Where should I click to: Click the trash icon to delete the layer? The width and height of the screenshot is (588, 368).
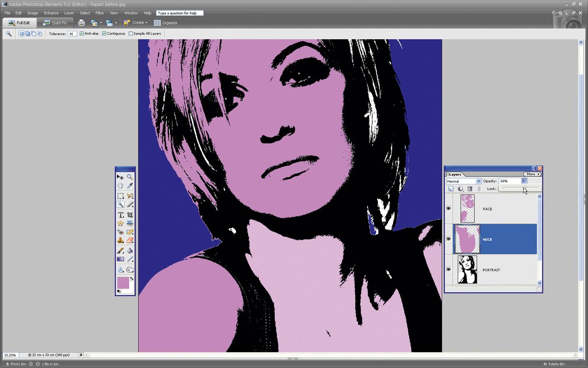coord(469,188)
